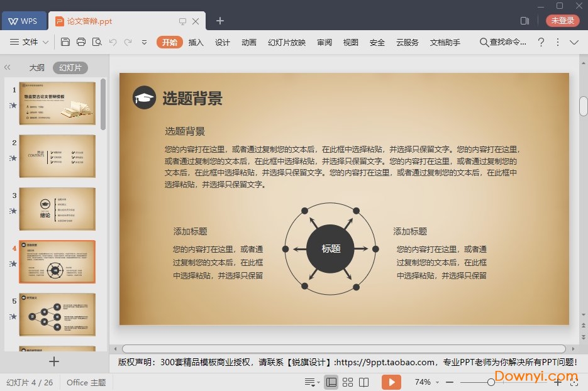
Task: Start slideshow with the orange play button
Action: point(391,382)
